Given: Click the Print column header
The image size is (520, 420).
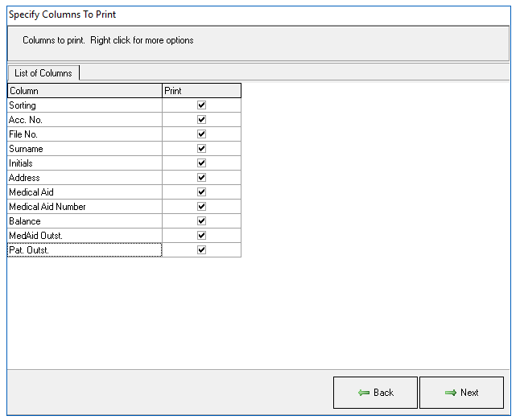Looking at the screenshot, I should (x=201, y=91).
